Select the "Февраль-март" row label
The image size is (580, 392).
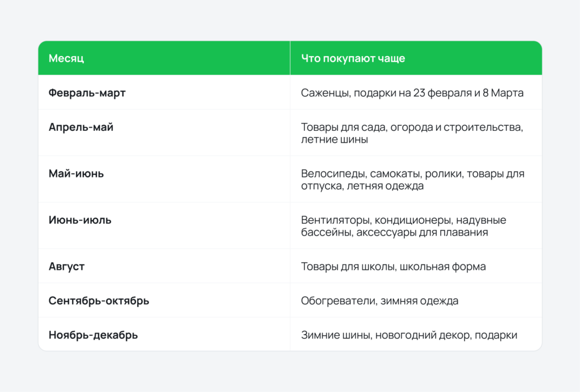pyautogui.click(x=87, y=93)
